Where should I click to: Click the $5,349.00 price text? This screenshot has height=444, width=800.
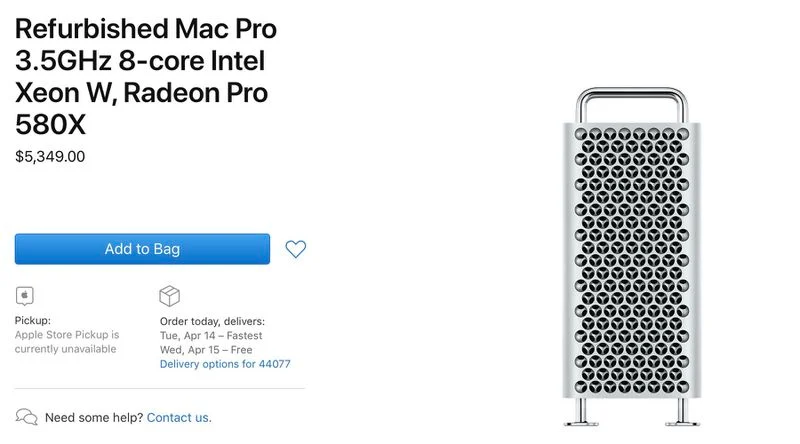coord(50,156)
